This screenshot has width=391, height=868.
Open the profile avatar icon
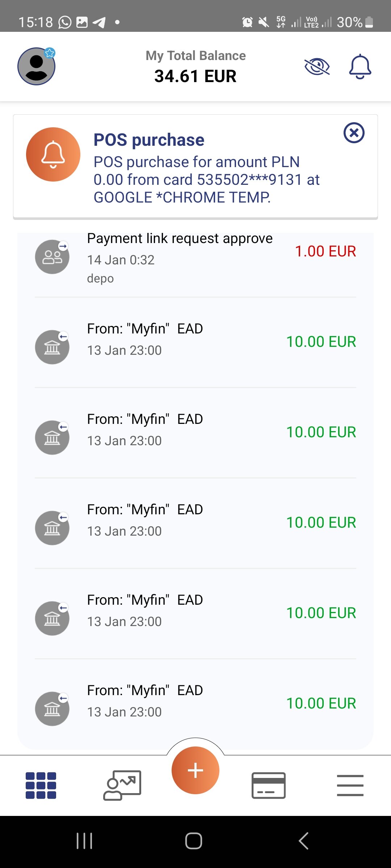coord(36,67)
